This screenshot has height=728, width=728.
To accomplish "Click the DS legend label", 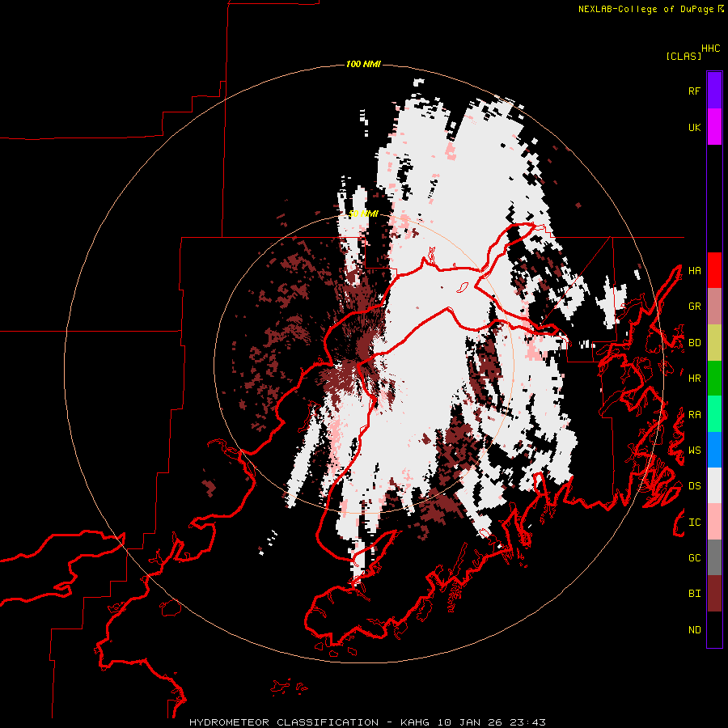I will point(694,486).
